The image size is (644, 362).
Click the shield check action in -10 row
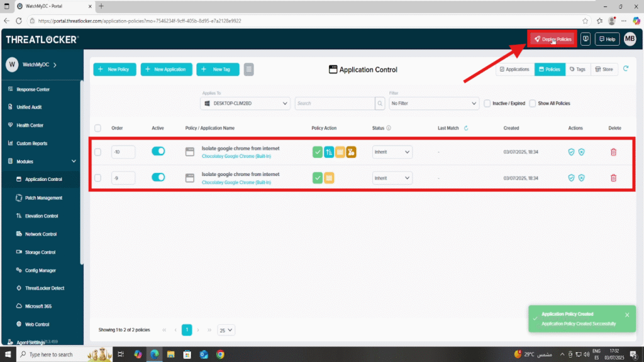pos(571,152)
